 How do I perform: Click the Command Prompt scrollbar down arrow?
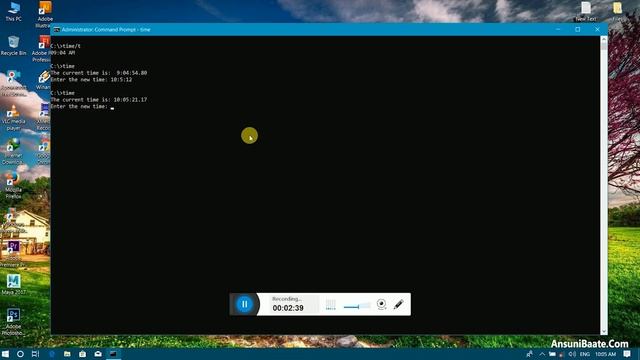tap(604, 331)
